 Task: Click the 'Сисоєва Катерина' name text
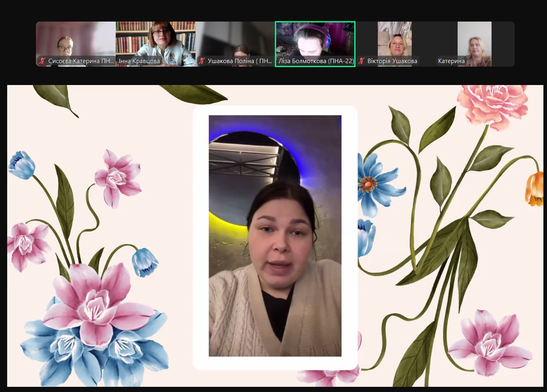[x=81, y=61]
